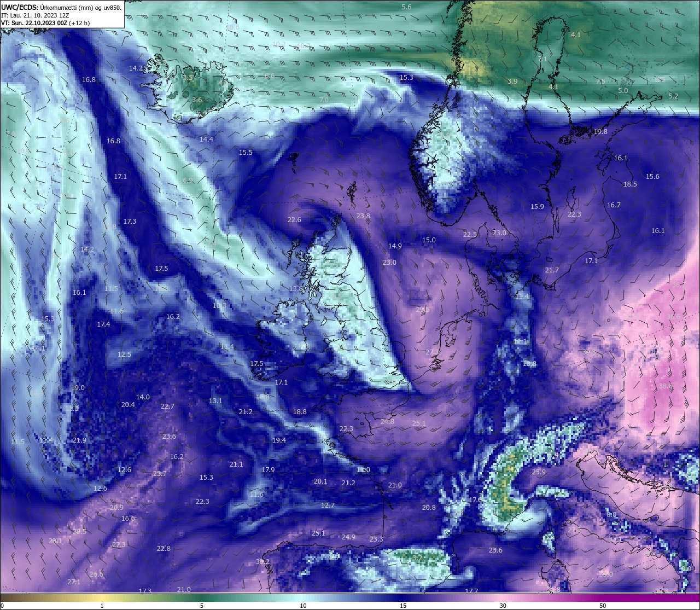700x610 pixels.
Task: Click the 12.5 map value
Action: pos(124,355)
